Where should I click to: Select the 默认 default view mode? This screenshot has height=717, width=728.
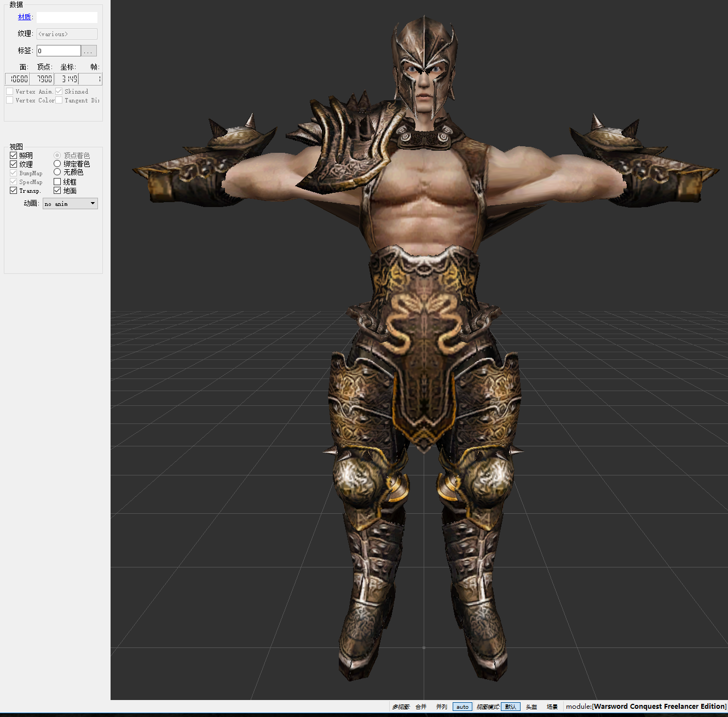511,707
